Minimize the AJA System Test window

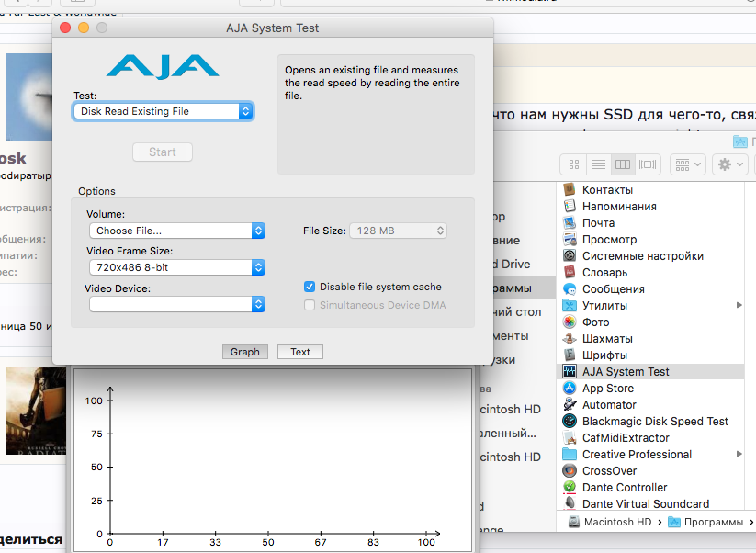[x=84, y=28]
